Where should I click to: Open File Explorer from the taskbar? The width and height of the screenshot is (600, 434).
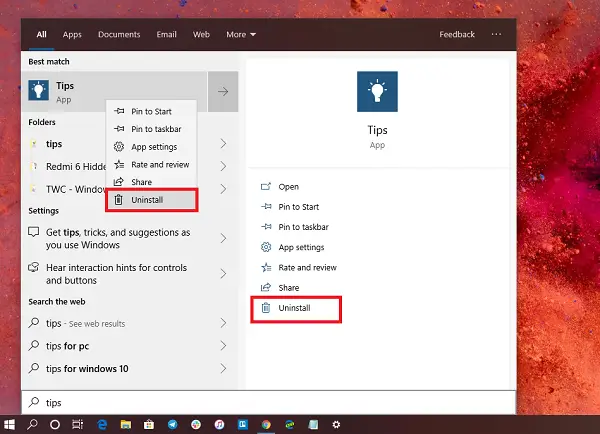click(126, 424)
